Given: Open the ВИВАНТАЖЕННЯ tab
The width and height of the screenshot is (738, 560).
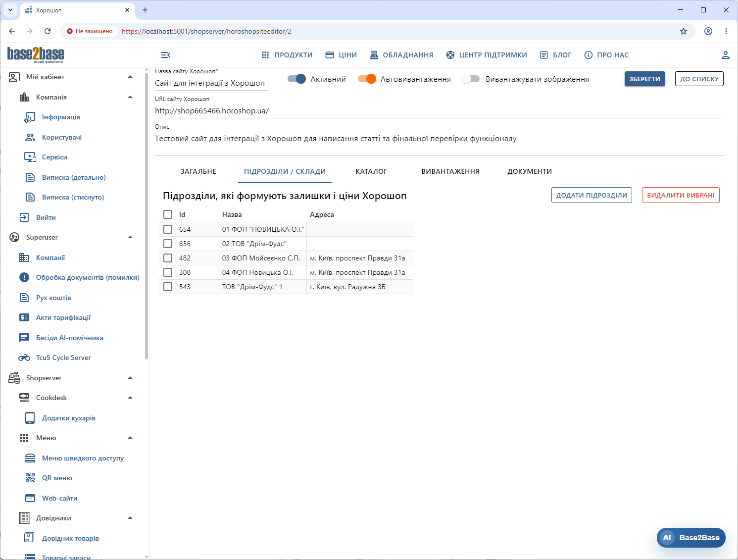Looking at the screenshot, I should 450,171.
